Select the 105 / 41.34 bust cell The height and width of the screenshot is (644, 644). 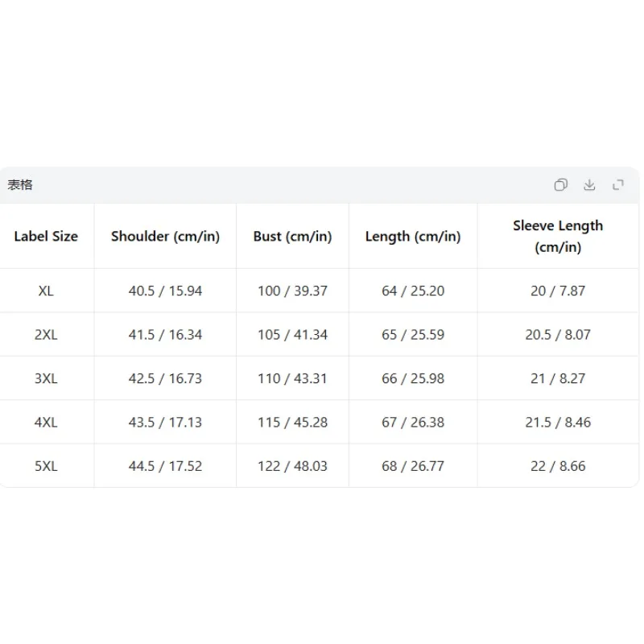tap(292, 335)
